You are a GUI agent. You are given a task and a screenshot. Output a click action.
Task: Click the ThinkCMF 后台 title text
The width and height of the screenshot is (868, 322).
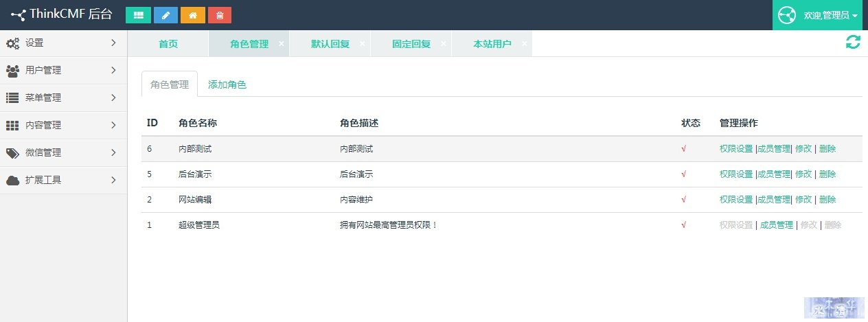[x=71, y=14]
